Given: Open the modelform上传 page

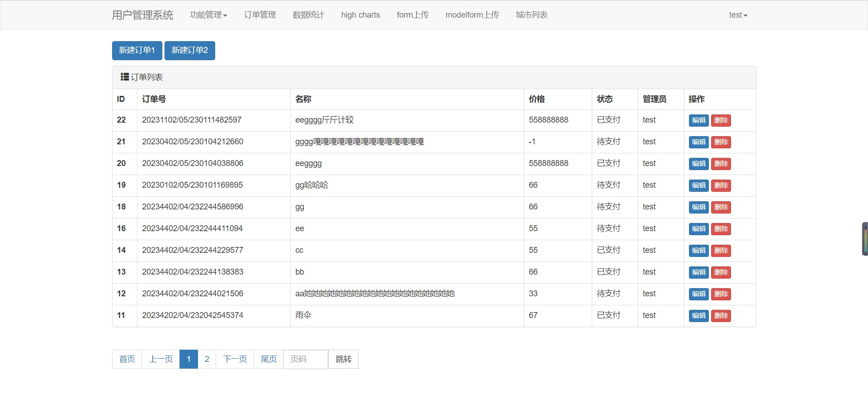Looking at the screenshot, I should (x=472, y=15).
